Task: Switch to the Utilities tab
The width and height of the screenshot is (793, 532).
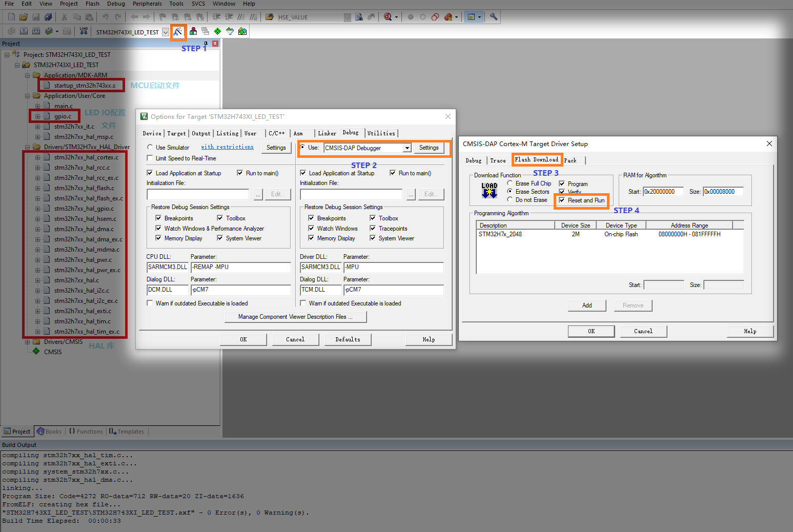Action: pyautogui.click(x=381, y=133)
